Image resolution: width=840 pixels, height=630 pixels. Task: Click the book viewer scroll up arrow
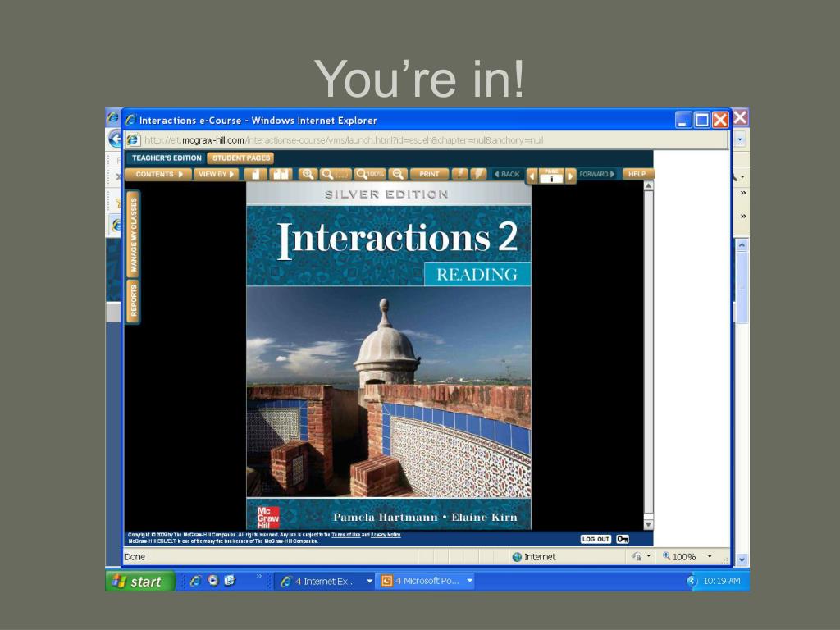pos(648,186)
